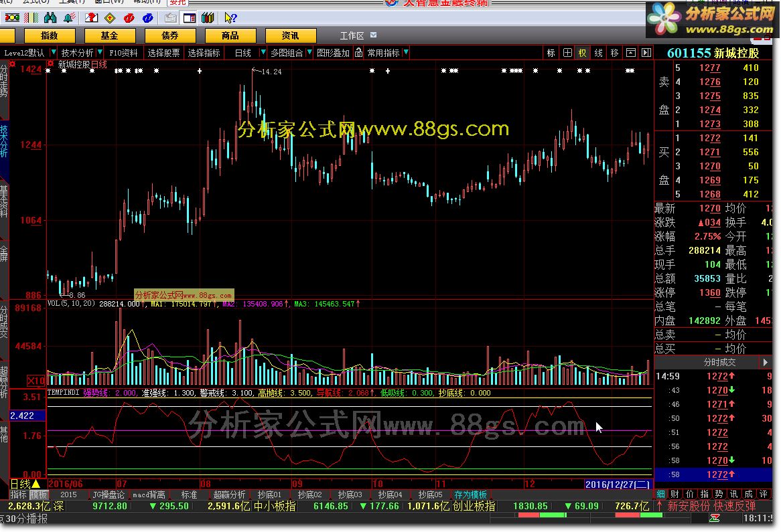Select the 价 price tab

690,494
